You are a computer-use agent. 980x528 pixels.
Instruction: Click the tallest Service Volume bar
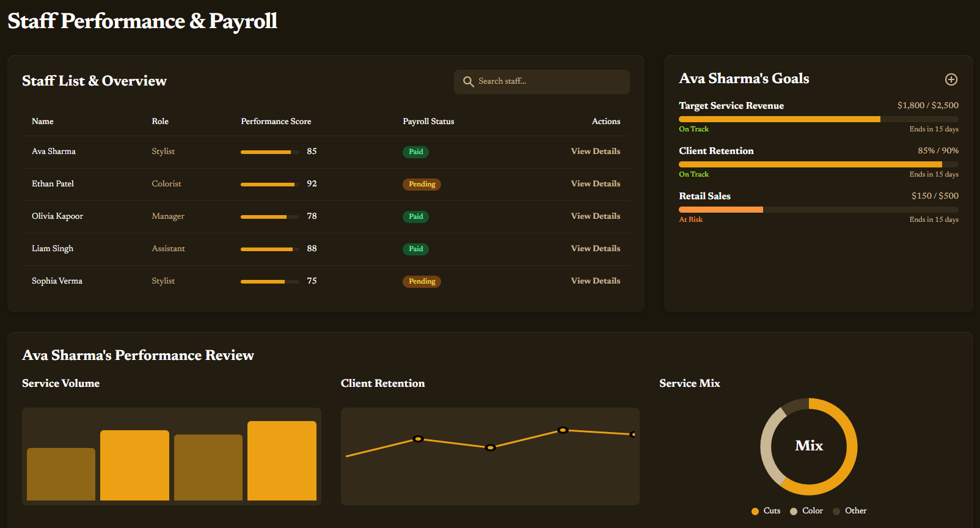282,461
